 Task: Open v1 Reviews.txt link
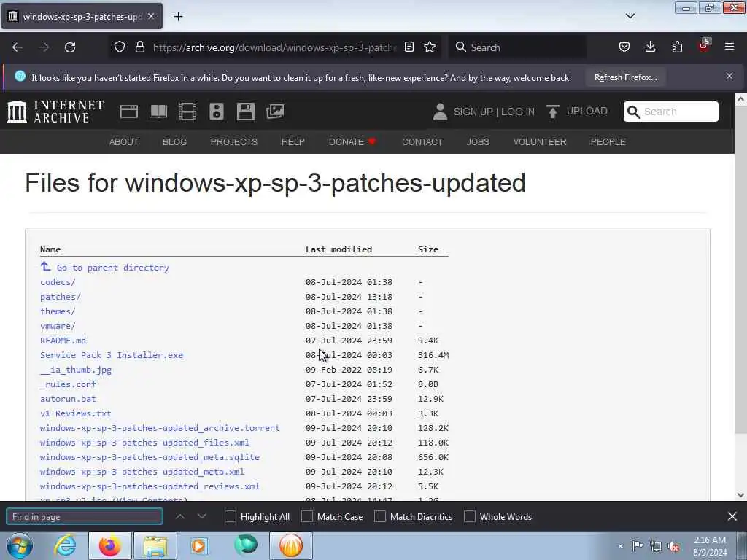click(x=76, y=413)
